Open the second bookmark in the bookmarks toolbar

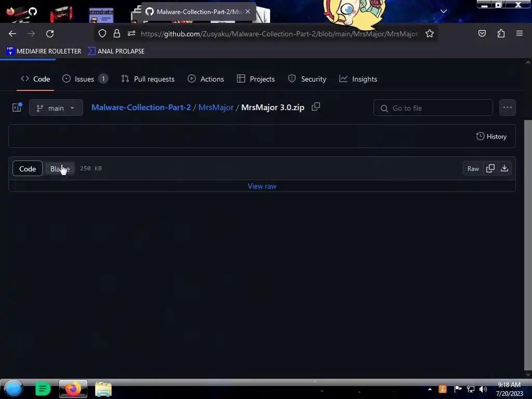click(116, 51)
